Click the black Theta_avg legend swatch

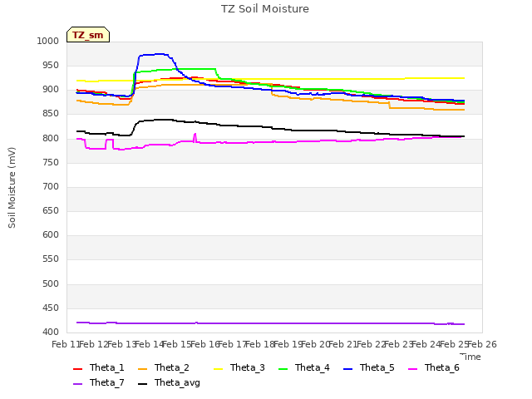tap(142, 384)
